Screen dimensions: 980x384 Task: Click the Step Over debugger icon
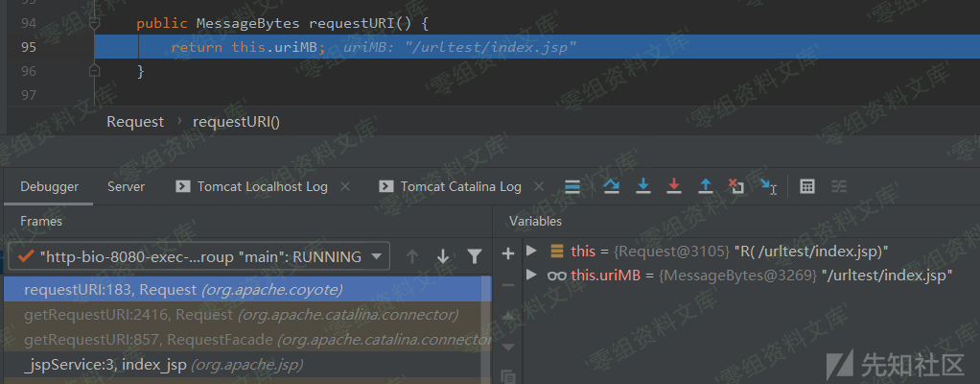click(611, 186)
